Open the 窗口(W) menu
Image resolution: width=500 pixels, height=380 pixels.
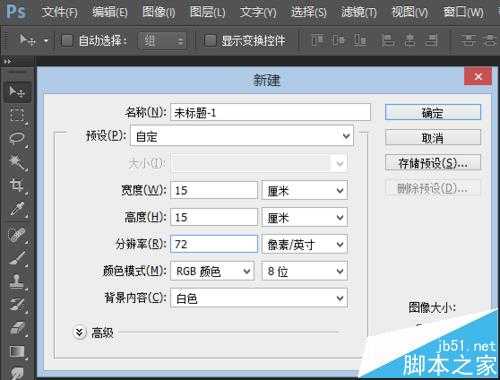(463, 12)
